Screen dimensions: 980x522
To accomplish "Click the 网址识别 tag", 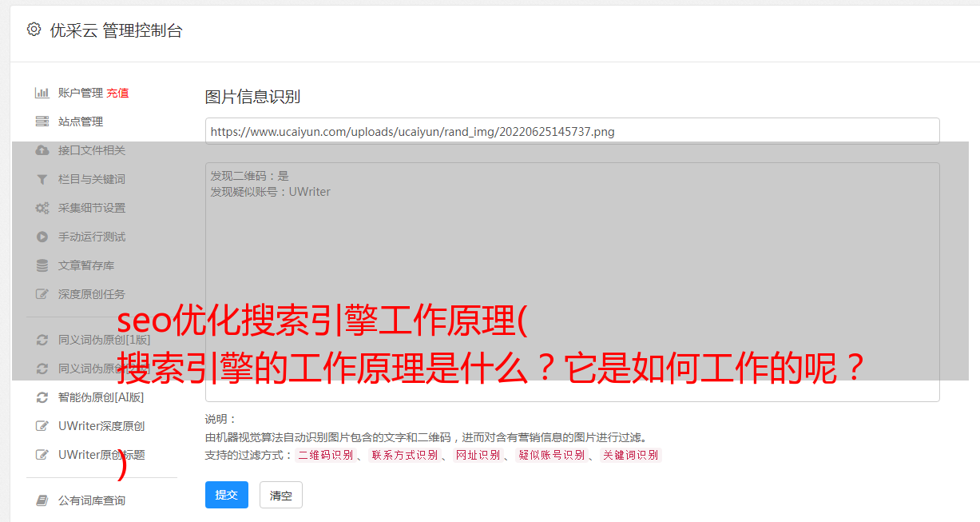I will [478, 455].
